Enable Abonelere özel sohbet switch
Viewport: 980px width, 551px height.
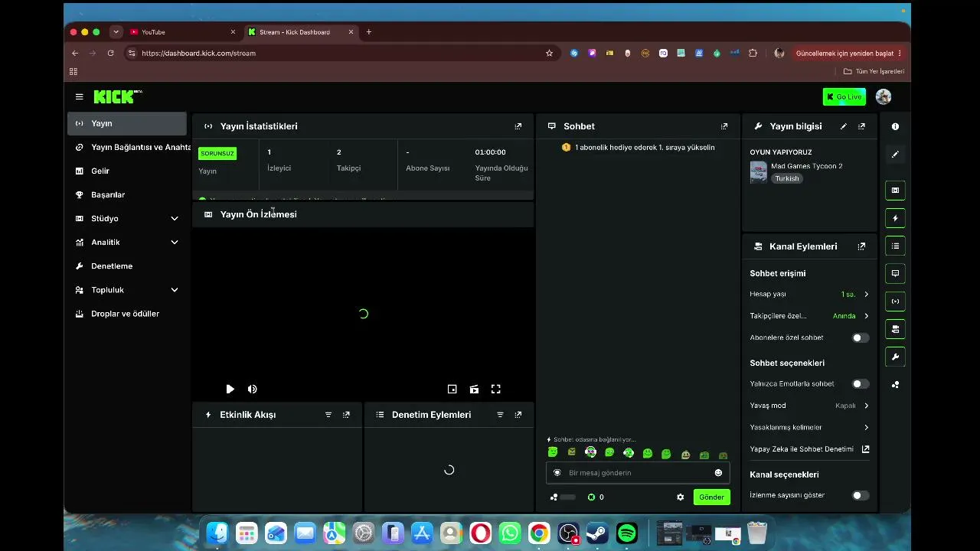[x=861, y=337]
